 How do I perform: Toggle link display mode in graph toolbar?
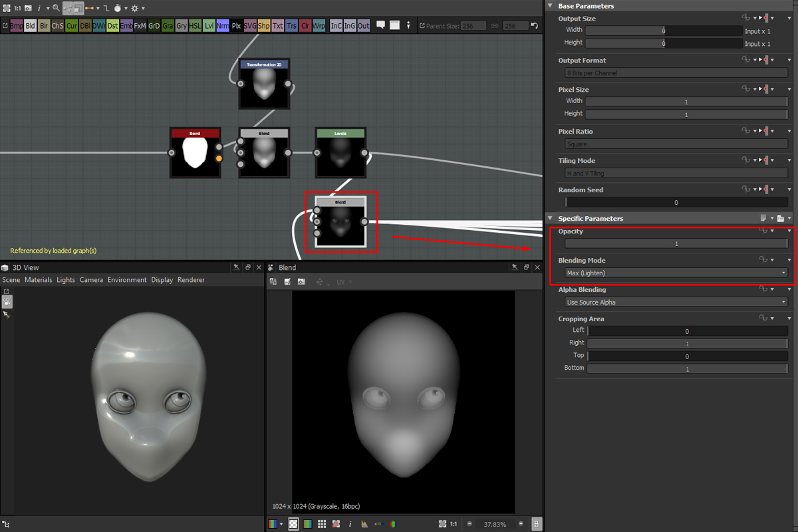click(x=90, y=8)
